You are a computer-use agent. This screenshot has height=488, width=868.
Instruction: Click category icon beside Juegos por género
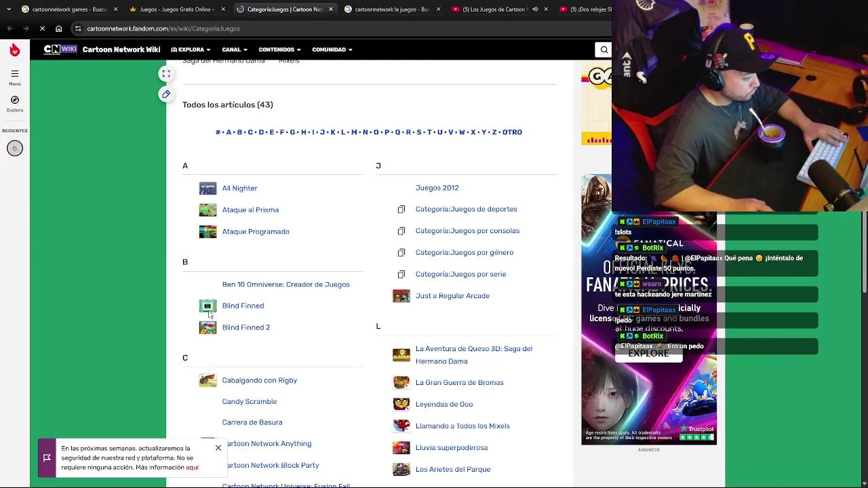point(401,253)
